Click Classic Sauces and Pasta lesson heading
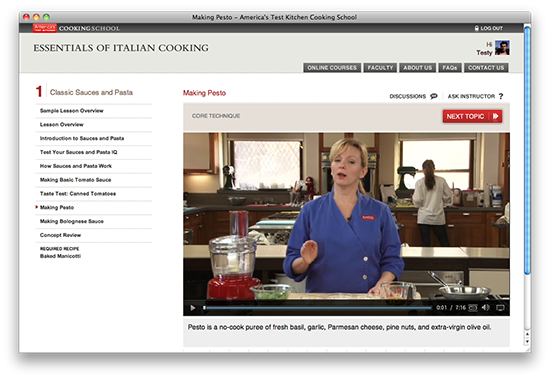Screen dimensions: 550x379 tap(91, 92)
